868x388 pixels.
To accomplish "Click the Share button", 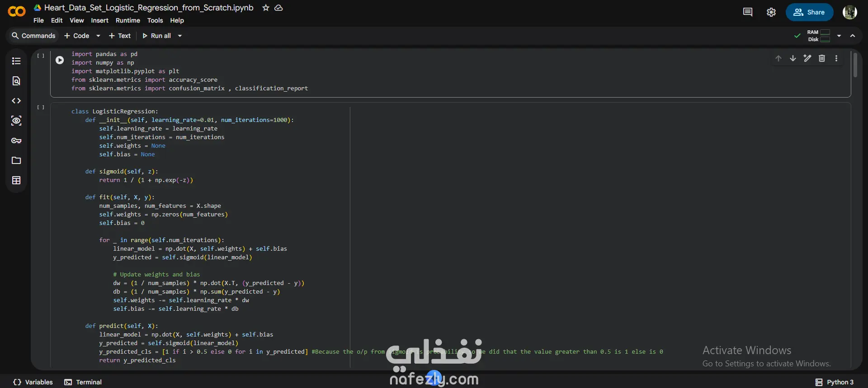I will 809,12.
